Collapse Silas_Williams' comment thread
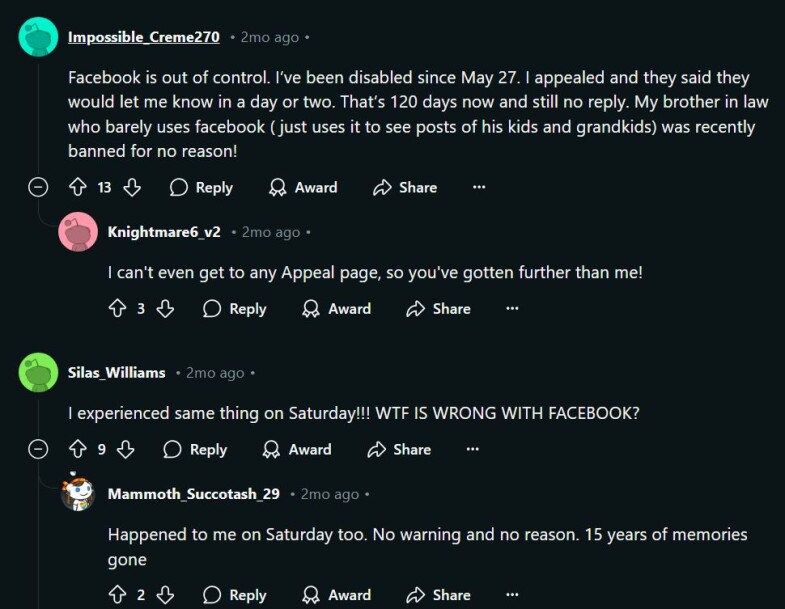The width and height of the screenshot is (785, 609). coord(38,449)
